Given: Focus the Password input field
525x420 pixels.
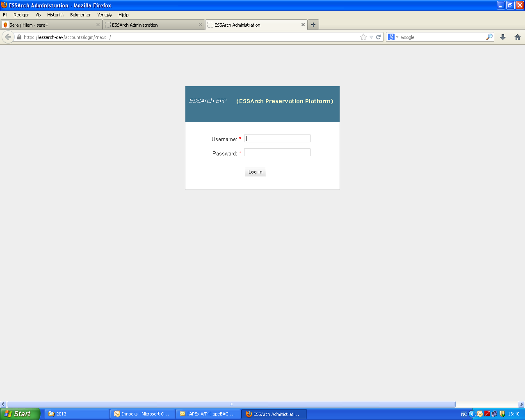Looking at the screenshot, I should [x=277, y=153].
